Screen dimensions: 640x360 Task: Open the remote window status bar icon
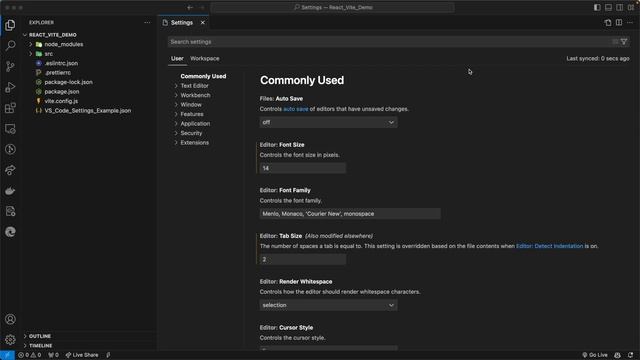(7, 355)
